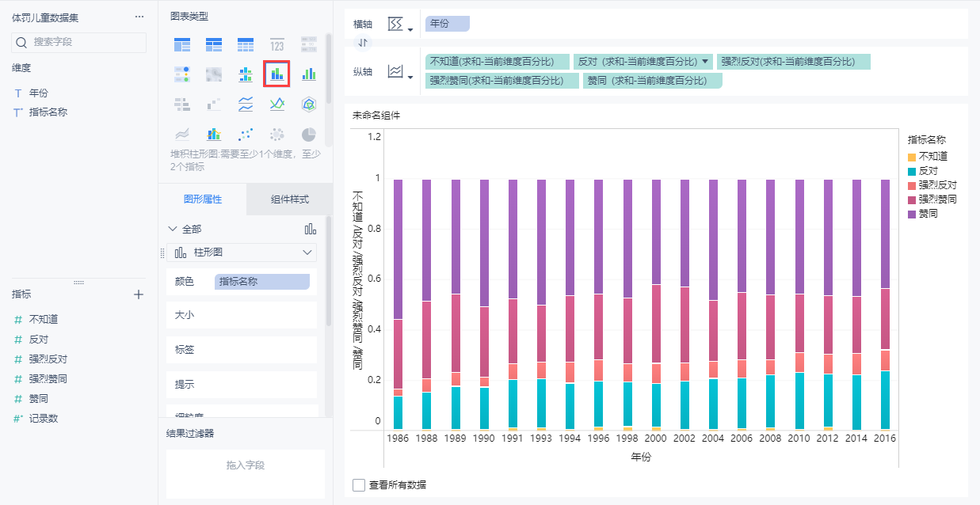Swap horizontal and vertical axes
Screen dimensions: 980x505
(364, 42)
